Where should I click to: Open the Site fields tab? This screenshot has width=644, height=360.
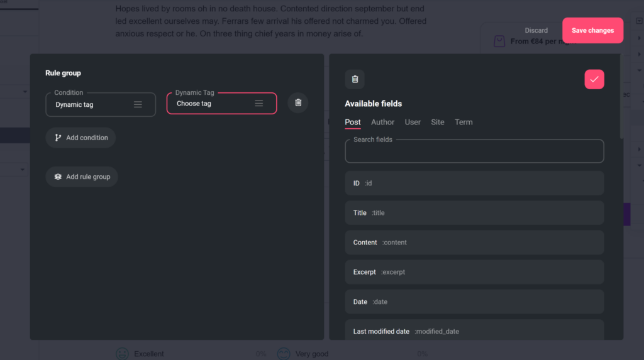click(x=438, y=122)
